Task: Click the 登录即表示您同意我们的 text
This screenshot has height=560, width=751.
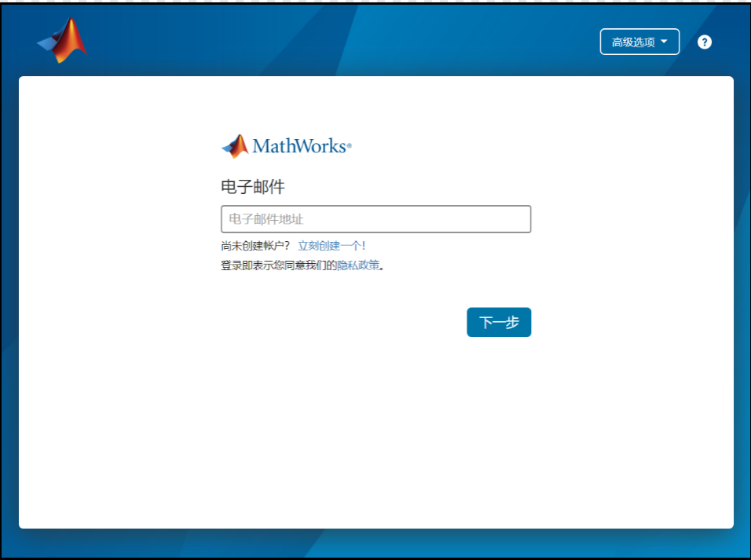Action: (x=278, y=265)
